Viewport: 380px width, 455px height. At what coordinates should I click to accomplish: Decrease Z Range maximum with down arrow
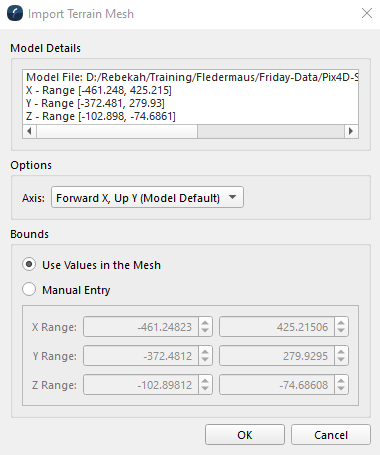[x=341, y=389]
